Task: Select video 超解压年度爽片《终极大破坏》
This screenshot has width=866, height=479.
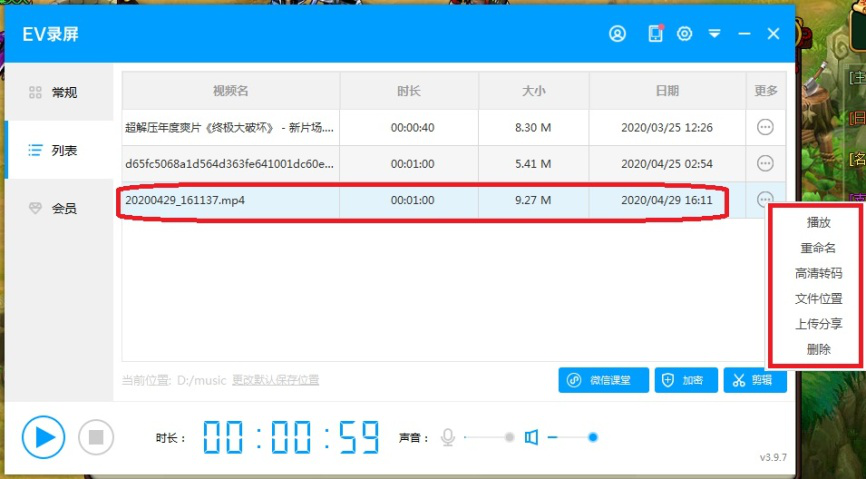Action: 230,128
